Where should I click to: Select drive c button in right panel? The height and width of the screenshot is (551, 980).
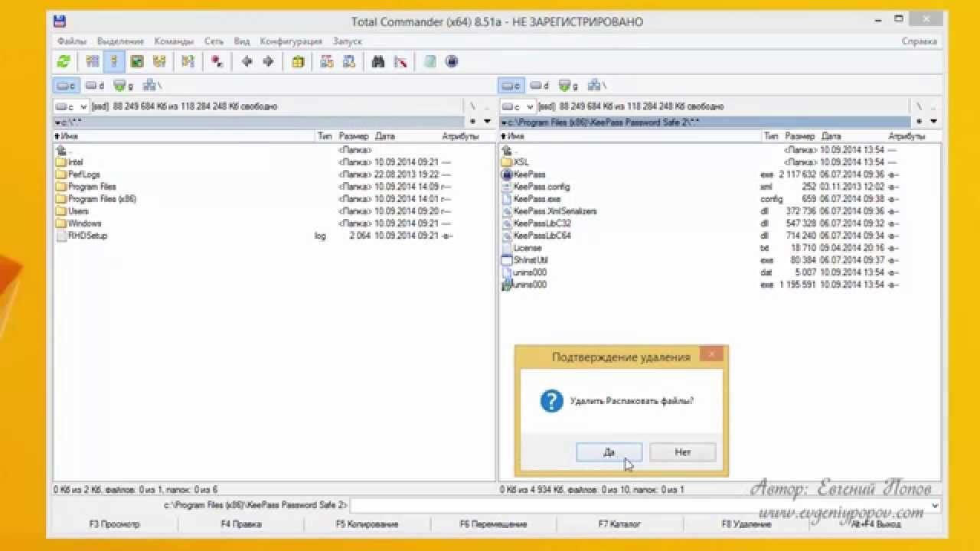[511, 86]
